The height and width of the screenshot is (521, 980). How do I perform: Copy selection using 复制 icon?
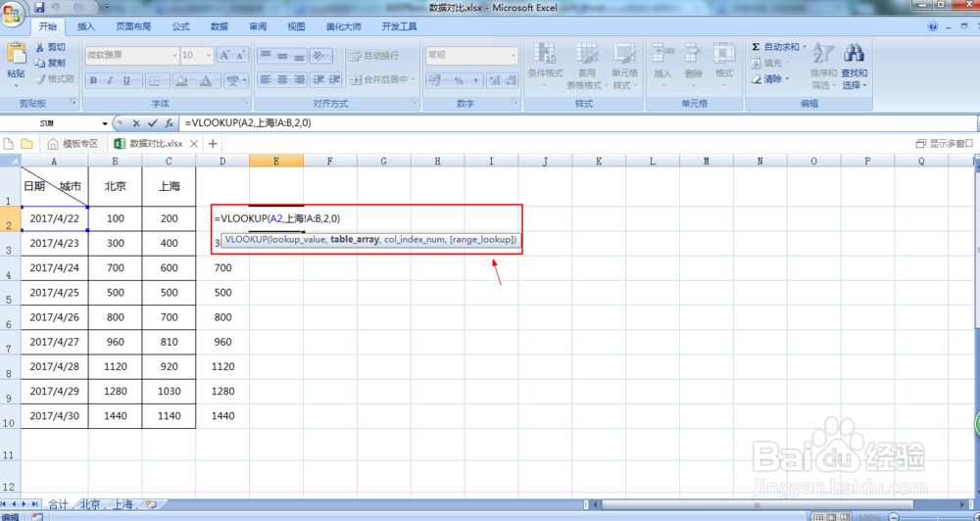point(50,63)
